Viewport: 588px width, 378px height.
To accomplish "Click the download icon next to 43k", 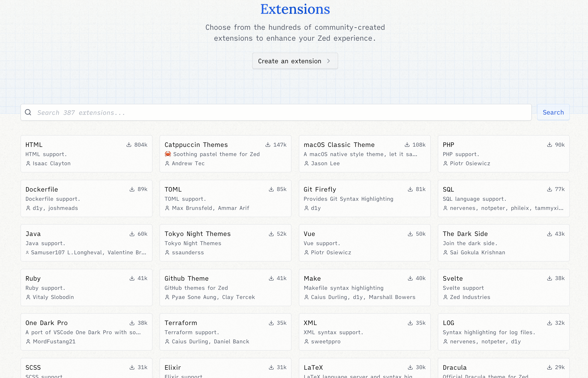I will pos(550,234).
